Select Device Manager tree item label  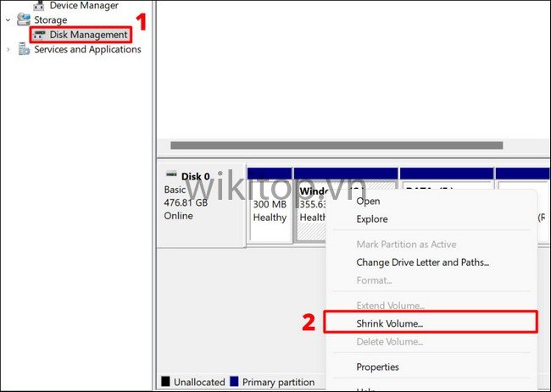tap(84, 5)
